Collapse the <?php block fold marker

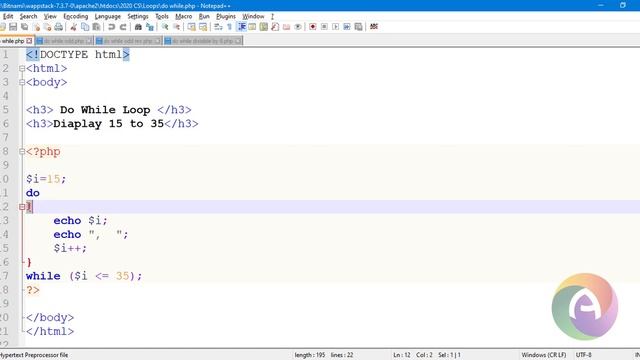point(22,151)
